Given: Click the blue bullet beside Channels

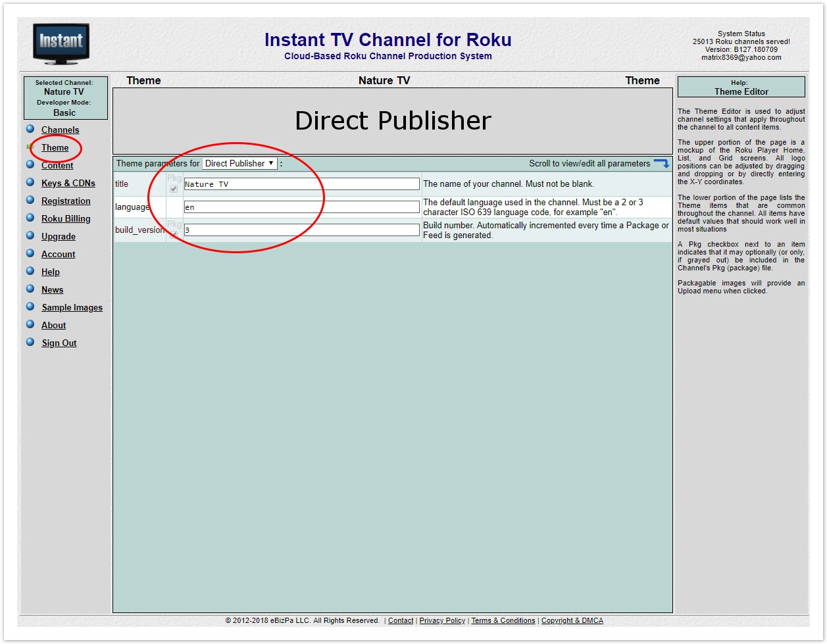Looking at the screenshot, I should pyautogui.click(x=30, y=129).
